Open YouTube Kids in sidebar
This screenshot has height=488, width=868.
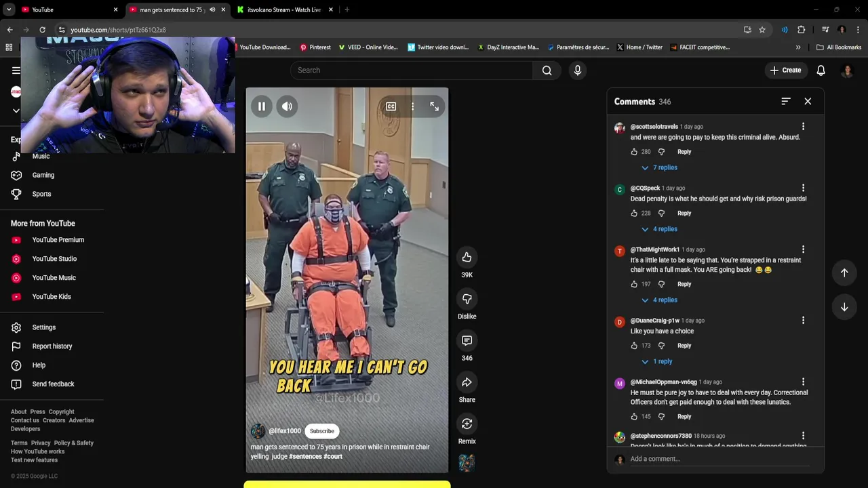(x=52, y=297)
